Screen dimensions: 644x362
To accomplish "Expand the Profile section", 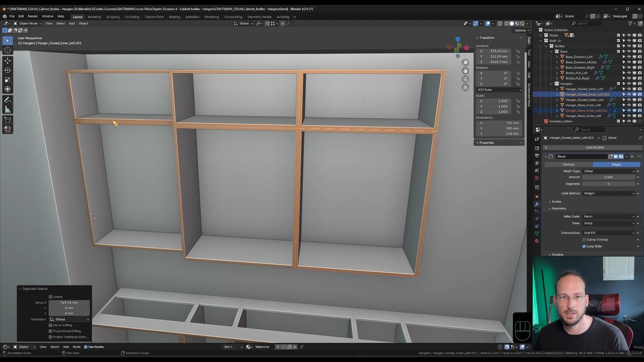I will point(556,202).
